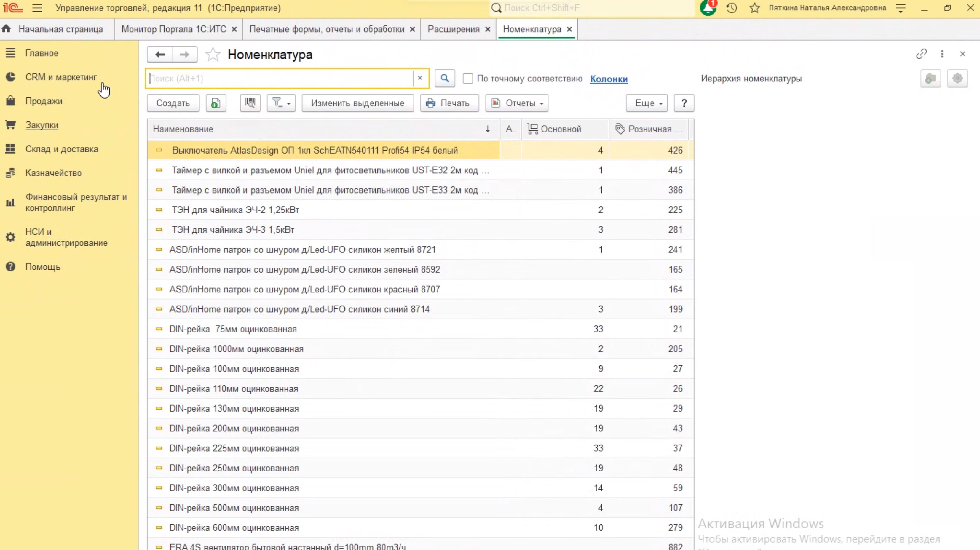Close the Монитор Портала 1С:ИТС tab
Image resolution: width=980 pixels, height=550 pixels.
pos(234,29)
